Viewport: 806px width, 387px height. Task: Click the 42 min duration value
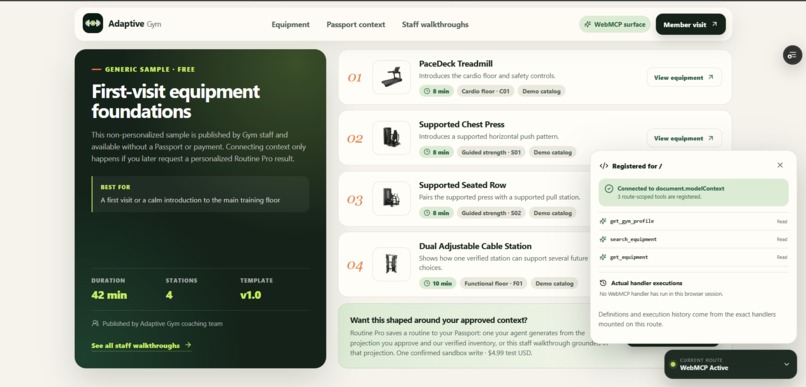(109, 295)
